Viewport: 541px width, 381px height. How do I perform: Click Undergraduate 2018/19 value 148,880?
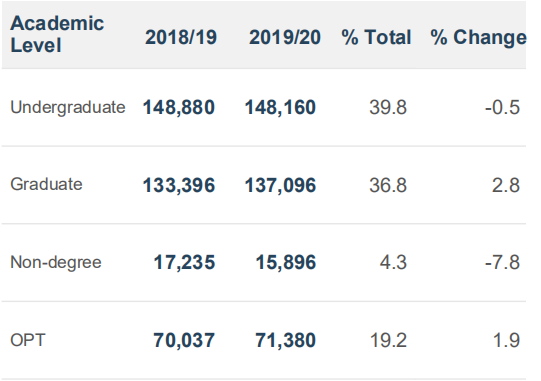click(x=179, y=107)
